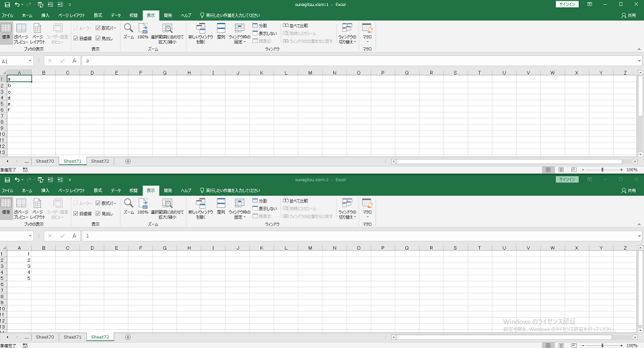Open 挿入 tab in top window
Image resolution: width=644 pixels, height=348 pixels.
click(45, 15)
